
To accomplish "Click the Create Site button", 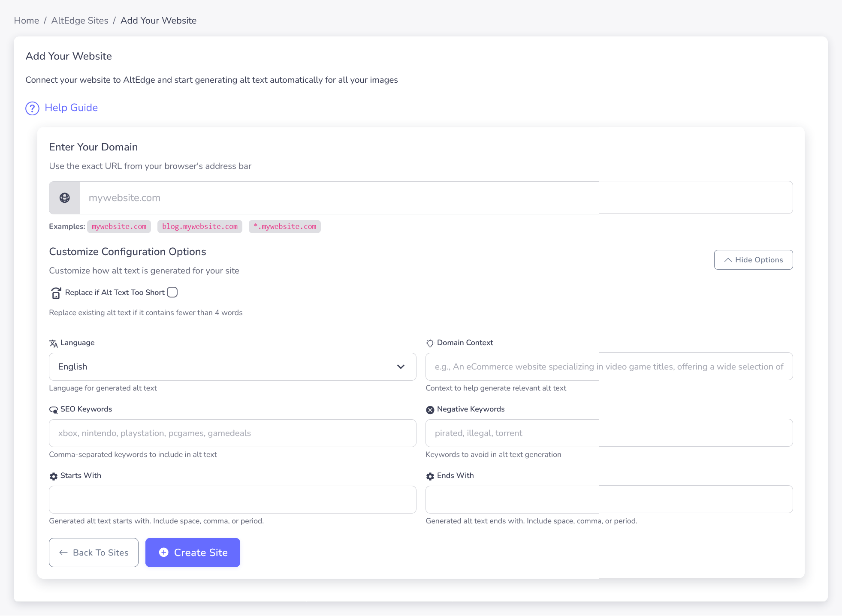I will [x=193, y=553].
